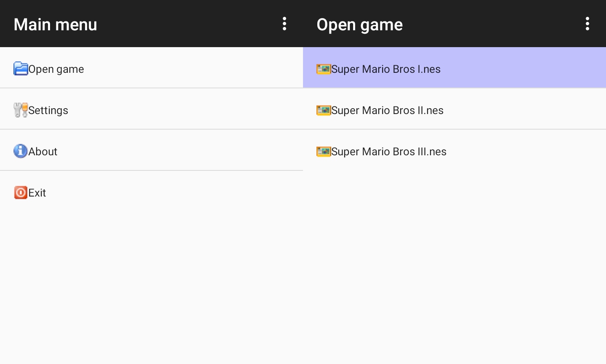Load Super Mario Bros II.nes

point(388,110)
